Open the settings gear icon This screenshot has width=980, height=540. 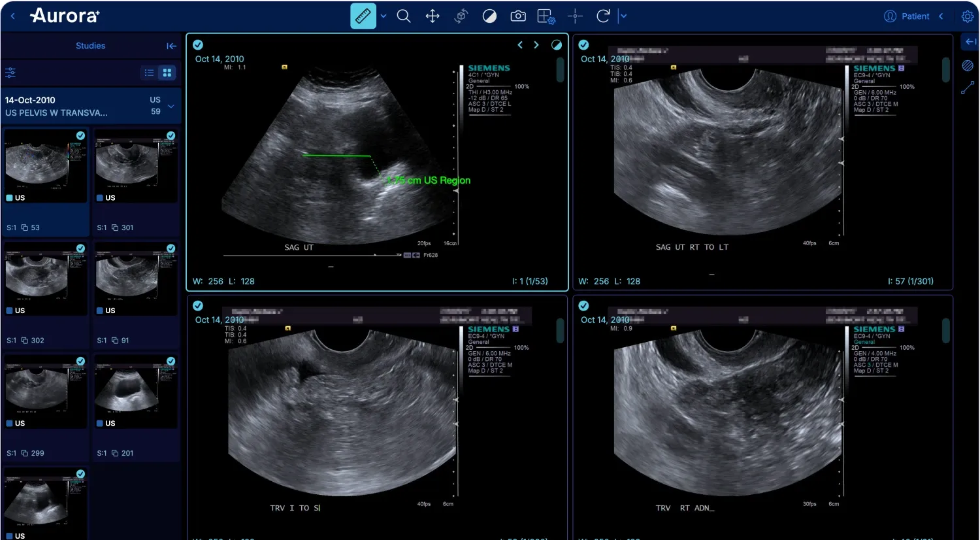click(x=968, y=16)
